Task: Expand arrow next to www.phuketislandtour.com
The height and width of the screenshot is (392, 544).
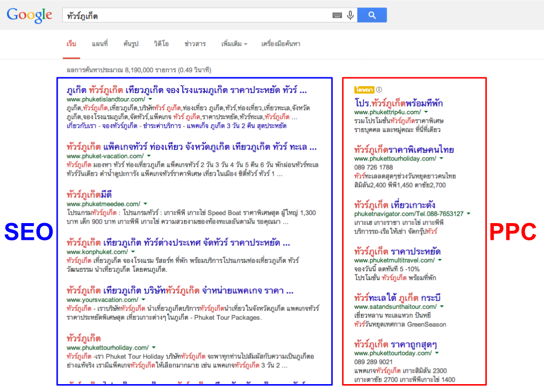Action: (150, 99)
